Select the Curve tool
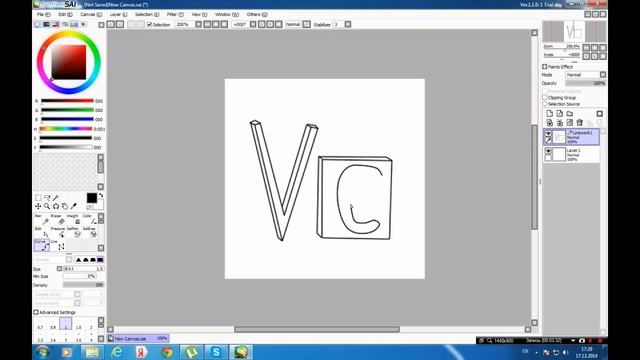 [x=41, y=245]
